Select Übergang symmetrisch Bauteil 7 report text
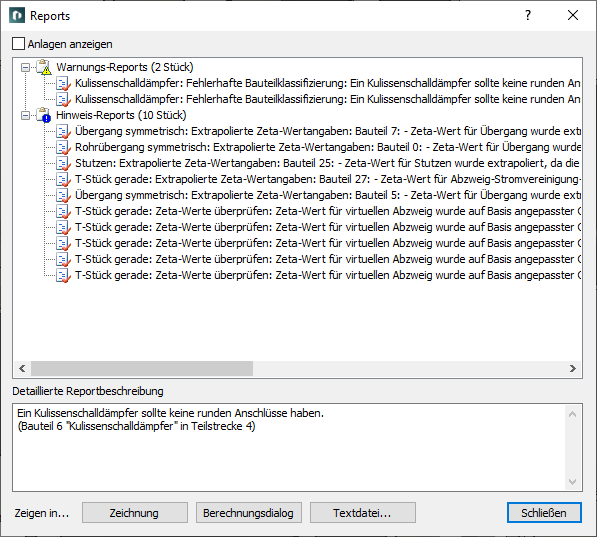Image resolution: width=597 pixels, height=537 pixels. [x=328, y=131]
